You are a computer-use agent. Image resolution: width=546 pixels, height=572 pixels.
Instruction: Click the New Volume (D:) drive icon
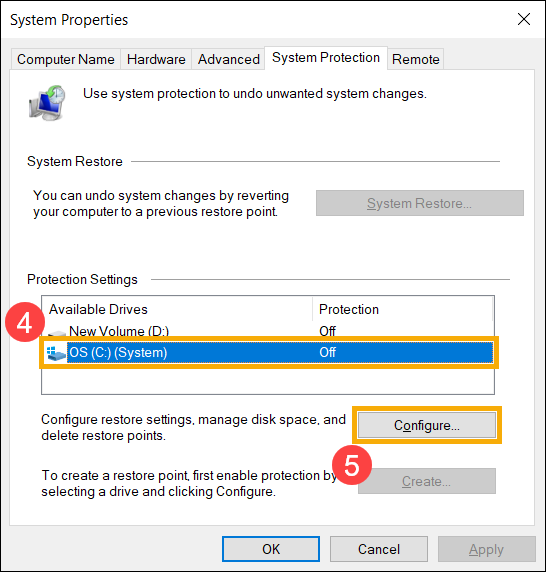point(57,333)
